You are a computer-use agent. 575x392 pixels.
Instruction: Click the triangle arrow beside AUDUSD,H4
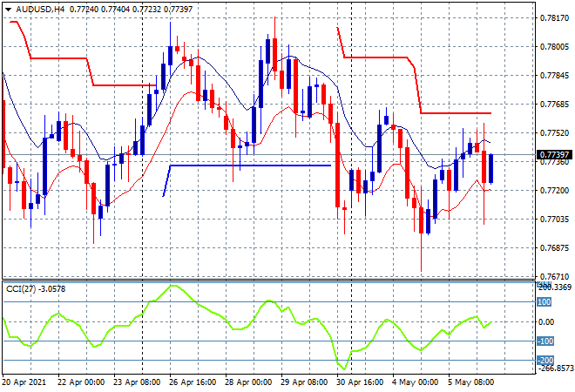pyautogui.click(x=8, y=10)
